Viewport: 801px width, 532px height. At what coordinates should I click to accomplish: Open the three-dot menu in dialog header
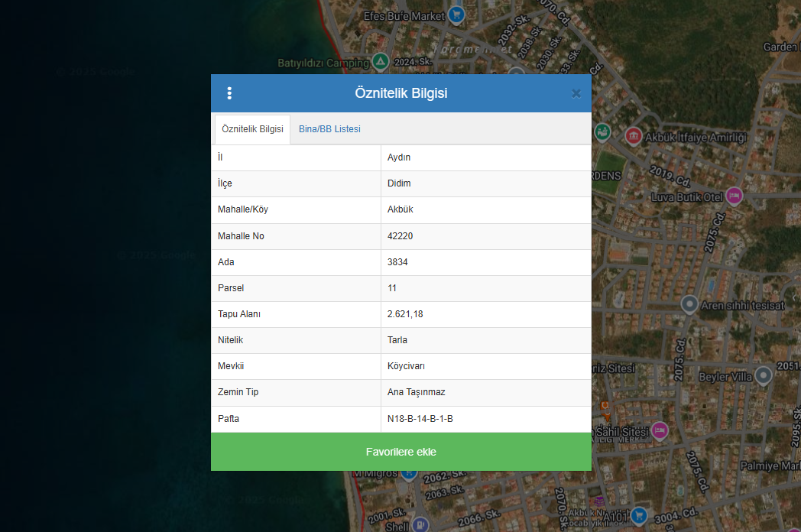[x=229, y=93]
